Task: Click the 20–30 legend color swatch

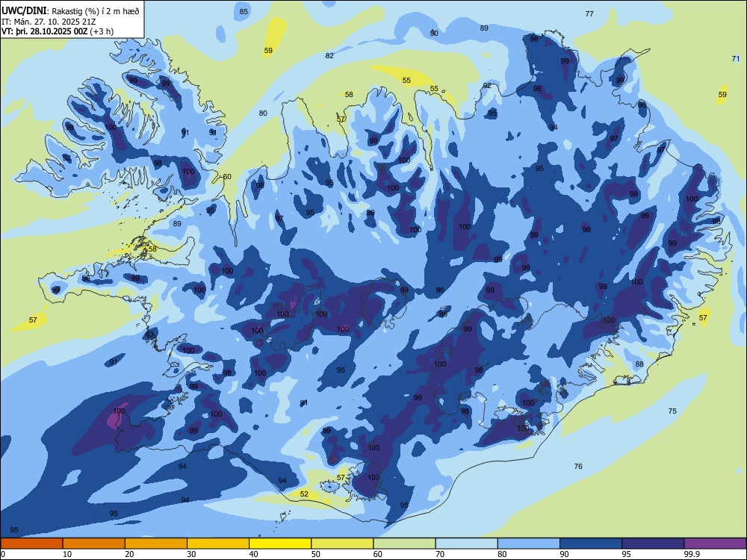Action: click(156, 544)
